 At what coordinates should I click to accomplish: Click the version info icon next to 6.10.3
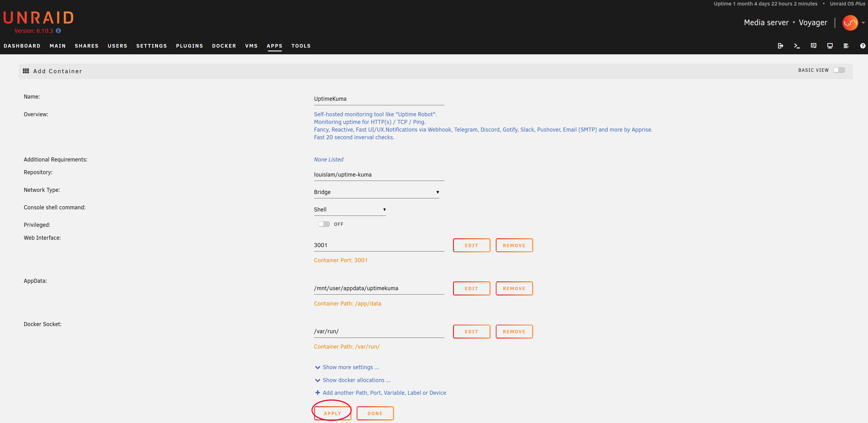58,31
